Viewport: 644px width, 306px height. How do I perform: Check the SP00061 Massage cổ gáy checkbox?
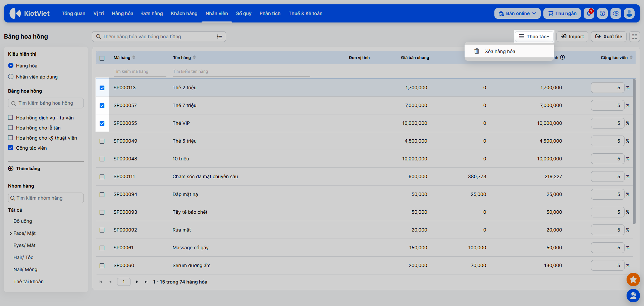point(102,248)
